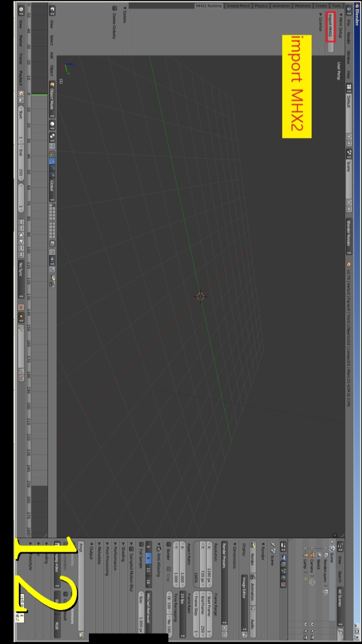Open the Help menu
Image resolution: width=362 pixels, height=644 pixels.
click(x=349, y=74)
